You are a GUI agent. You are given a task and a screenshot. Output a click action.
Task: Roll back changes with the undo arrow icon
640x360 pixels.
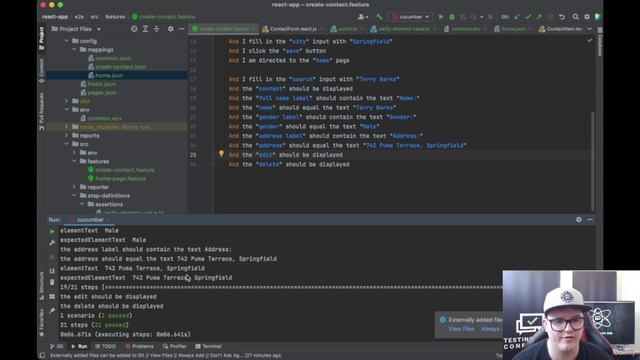[x=562, y=17]
